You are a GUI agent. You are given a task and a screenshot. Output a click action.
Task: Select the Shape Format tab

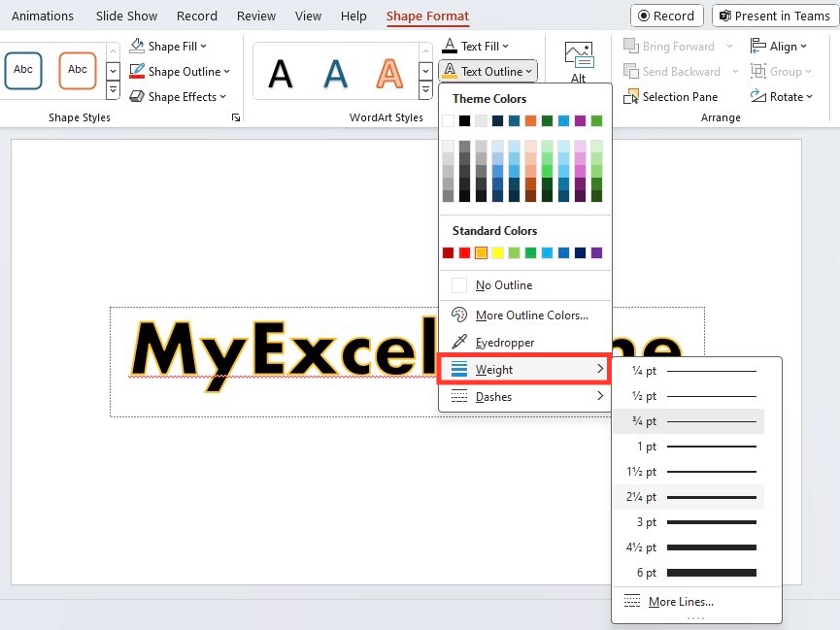tap(427, 17)
